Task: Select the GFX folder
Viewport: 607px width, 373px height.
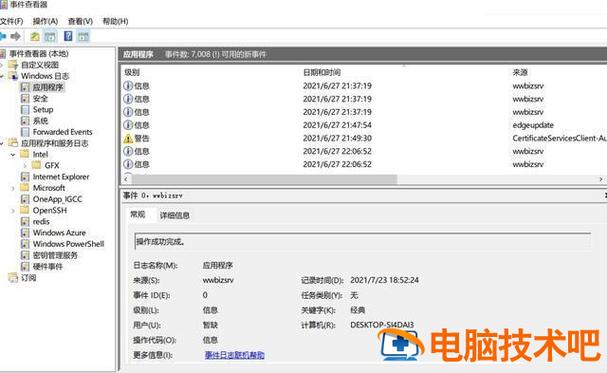Action: pyautogui.click(x=52, y=166)
